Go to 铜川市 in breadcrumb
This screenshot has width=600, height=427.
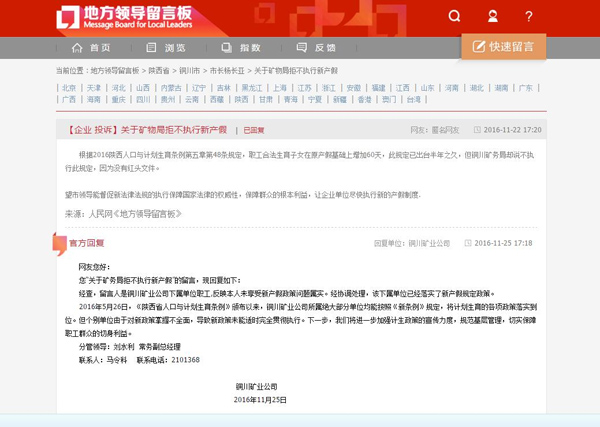click(x=189, y=71)
